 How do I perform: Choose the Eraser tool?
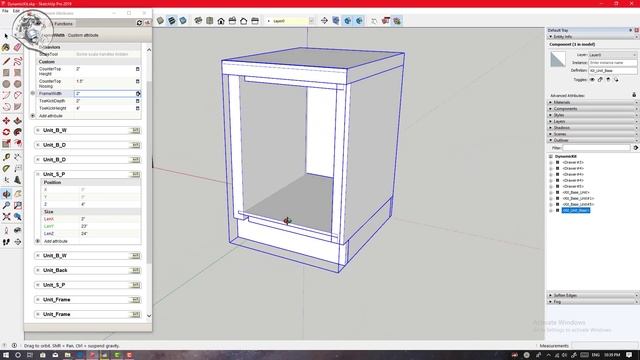point(18,48)
